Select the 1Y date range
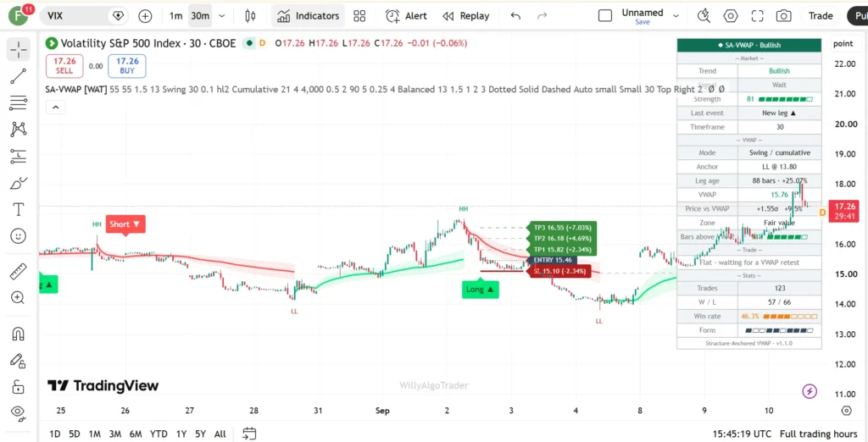The image size is (868, 442). [181, 434]
